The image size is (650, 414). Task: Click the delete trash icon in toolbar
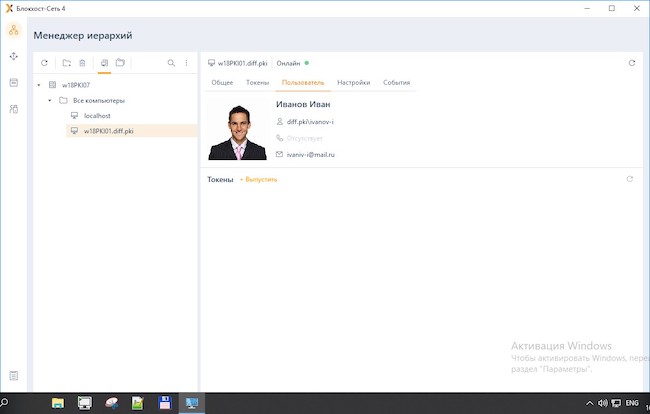(x=82, y=63)
